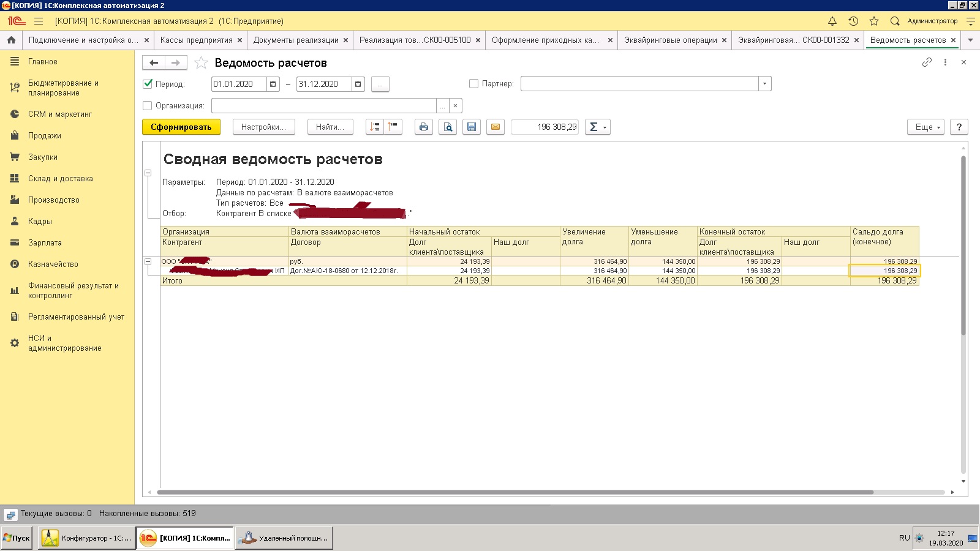
Task: Add report to favorites star
Action: click(x=201, y=63)
